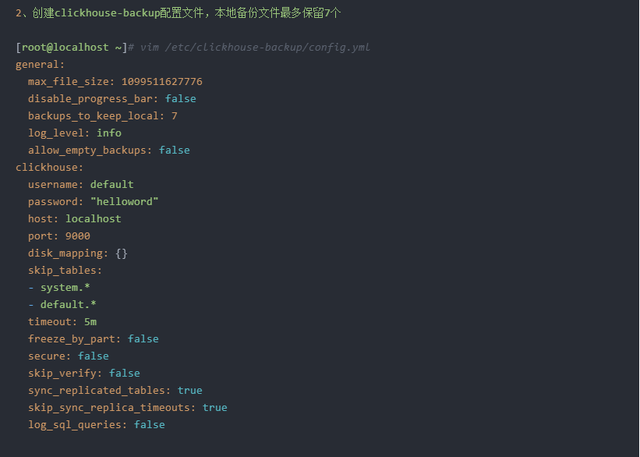Image resolution: width=640 pixels, height=457 pixels.
Task: Click the backups_to_keep_local line
Action: (102, 115)
